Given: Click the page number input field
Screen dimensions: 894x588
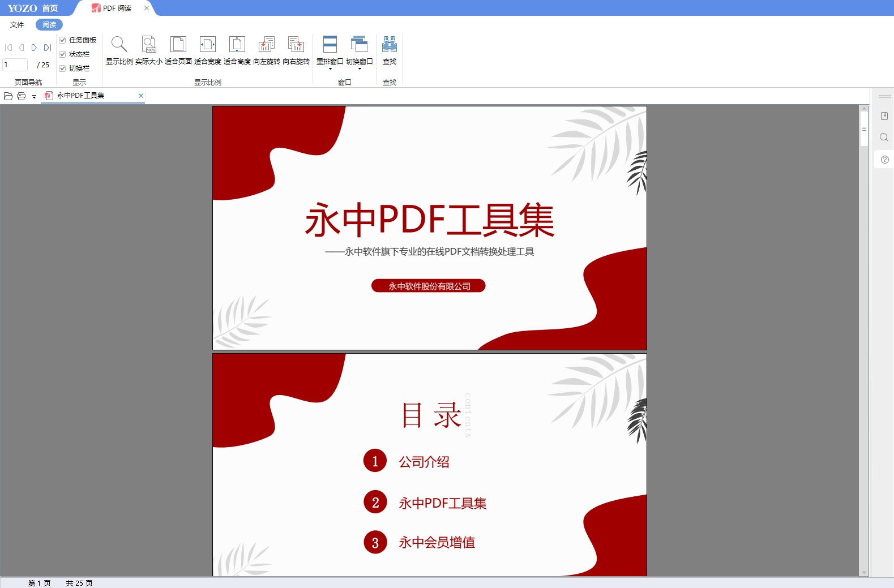Looking at the screenshot, I should coord(15,65).
